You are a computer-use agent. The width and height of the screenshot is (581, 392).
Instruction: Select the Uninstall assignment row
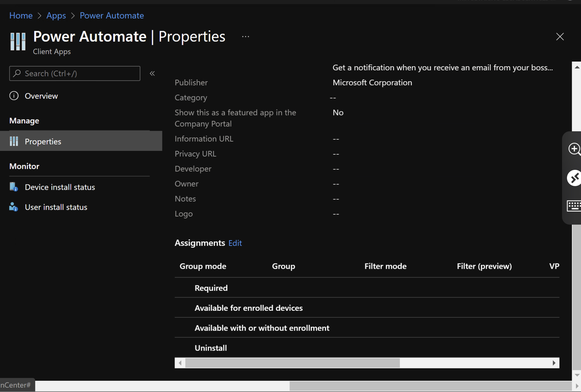click(367, 348)
